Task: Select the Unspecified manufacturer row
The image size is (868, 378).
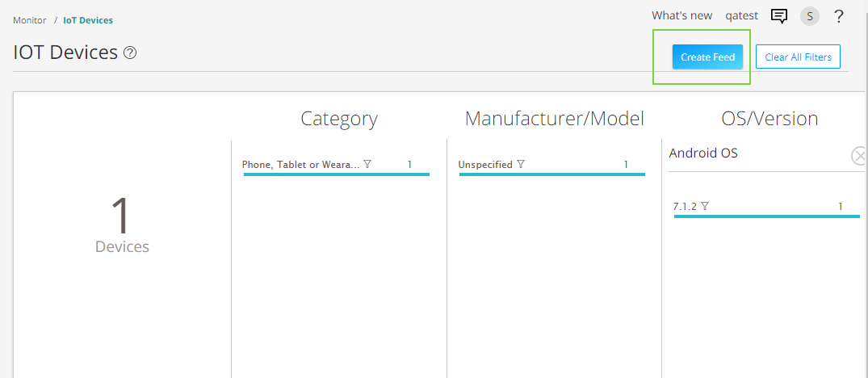Action: (485, 165)
